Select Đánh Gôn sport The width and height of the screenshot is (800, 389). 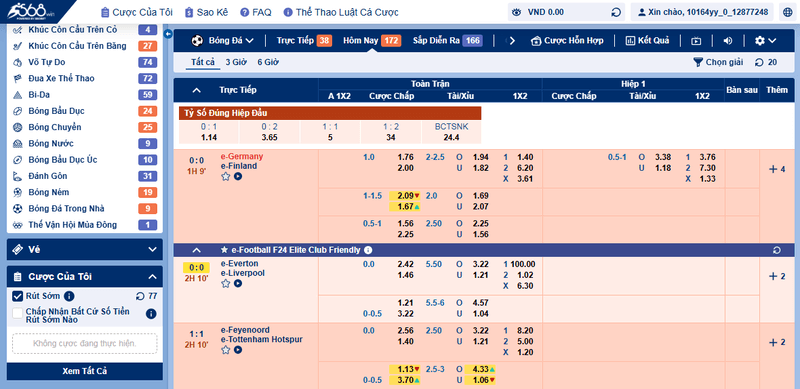coord(85,176)
